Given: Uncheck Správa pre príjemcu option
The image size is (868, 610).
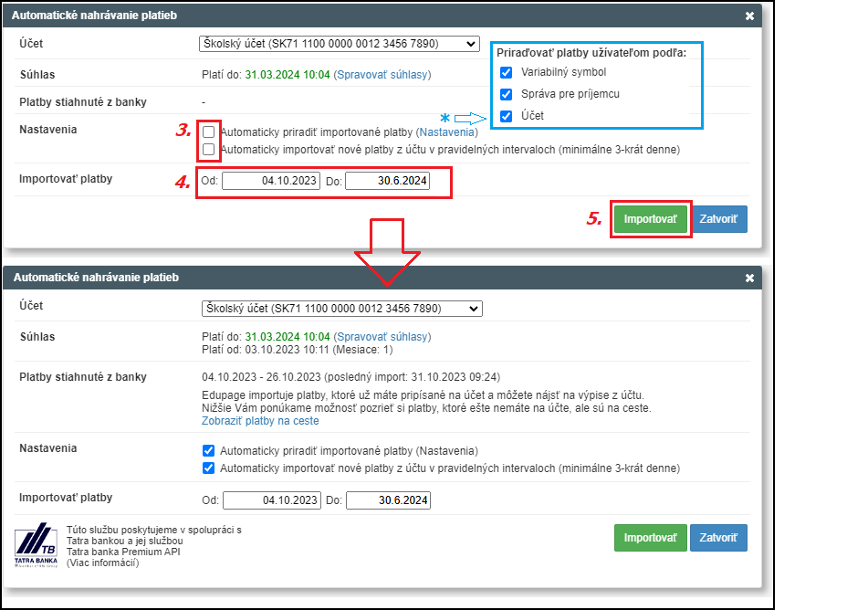Looking at the screenshot, I should pos(506,94).
